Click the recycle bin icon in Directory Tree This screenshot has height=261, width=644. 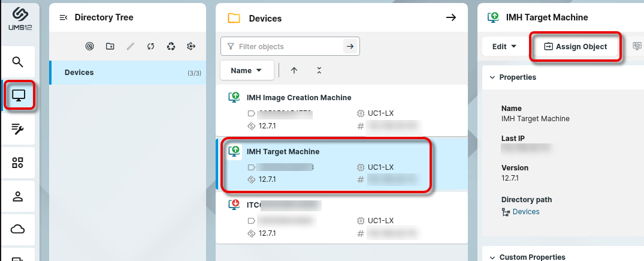click(x=171, y=46)
